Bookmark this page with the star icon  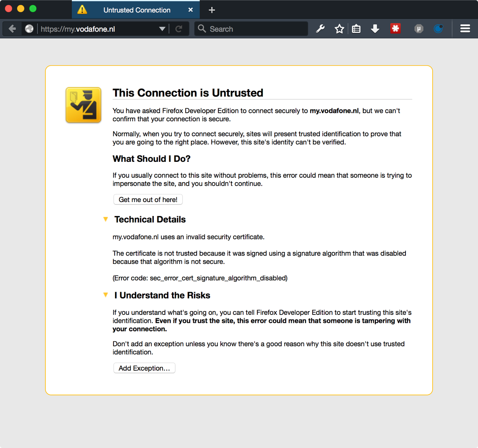coord(339,29)
